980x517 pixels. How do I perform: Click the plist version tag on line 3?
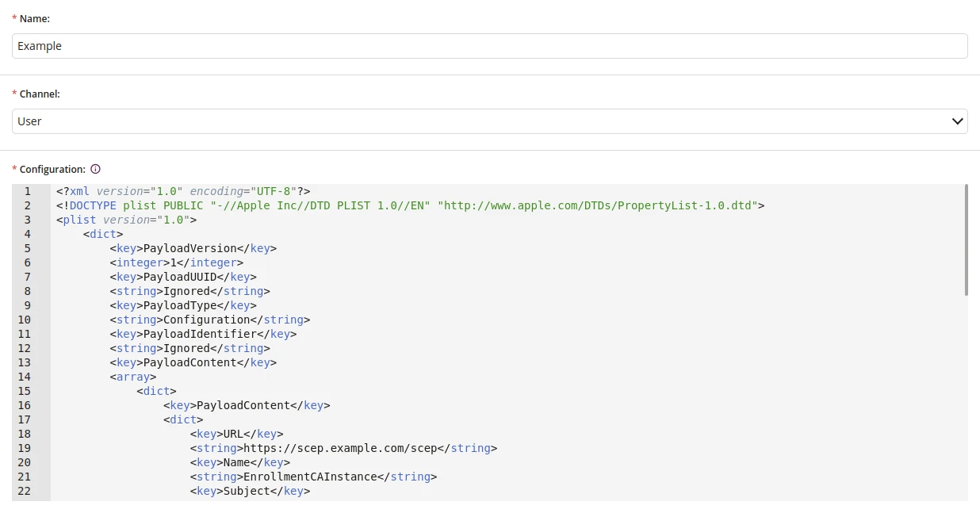click(126, 220)
